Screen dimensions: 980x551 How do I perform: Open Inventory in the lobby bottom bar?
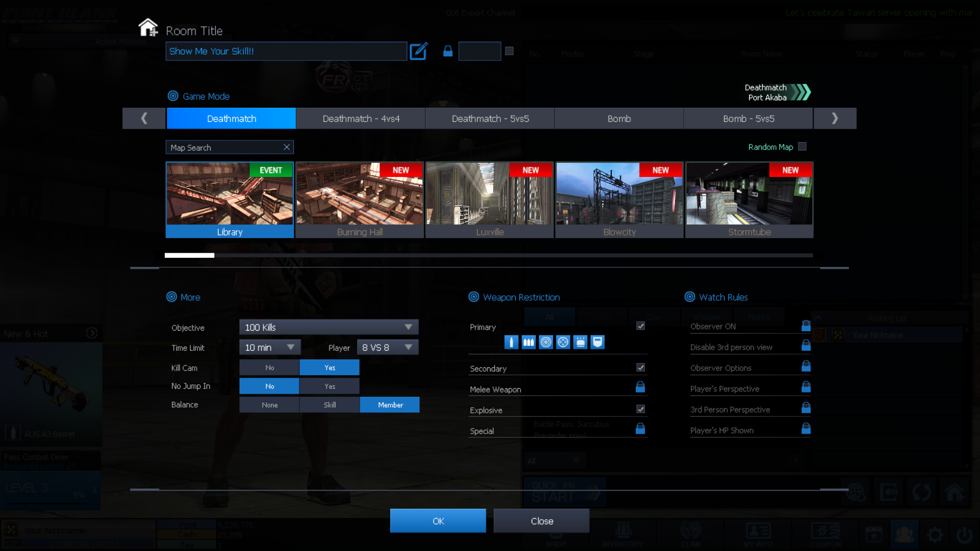pos(622,534)
